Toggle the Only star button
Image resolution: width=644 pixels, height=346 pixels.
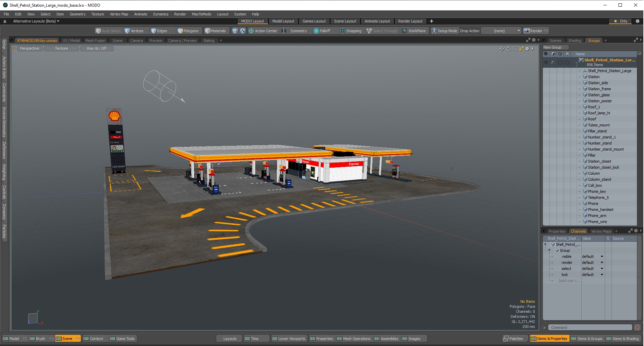[620, 21]
